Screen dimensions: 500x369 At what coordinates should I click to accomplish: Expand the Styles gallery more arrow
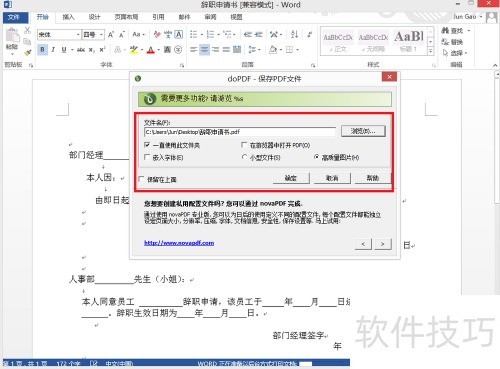click(431, 51)
